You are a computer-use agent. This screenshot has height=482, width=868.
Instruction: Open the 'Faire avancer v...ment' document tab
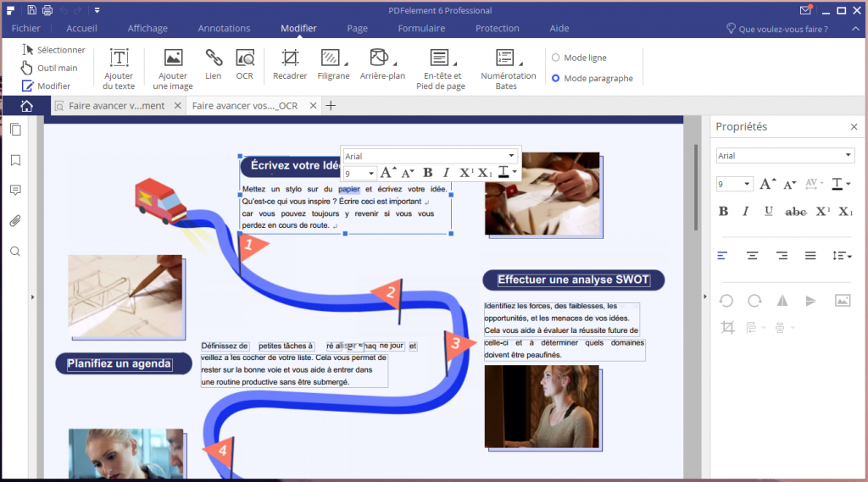[116, 105]
